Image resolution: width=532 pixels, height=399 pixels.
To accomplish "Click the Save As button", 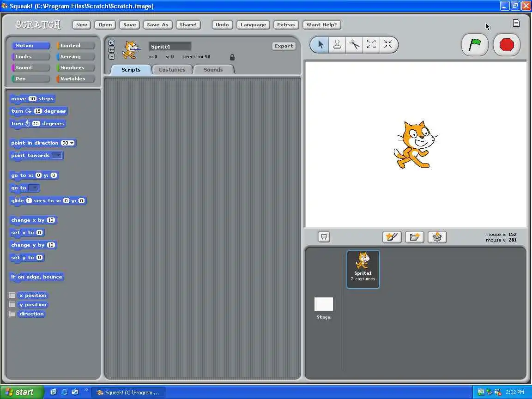I will [157, 25].
